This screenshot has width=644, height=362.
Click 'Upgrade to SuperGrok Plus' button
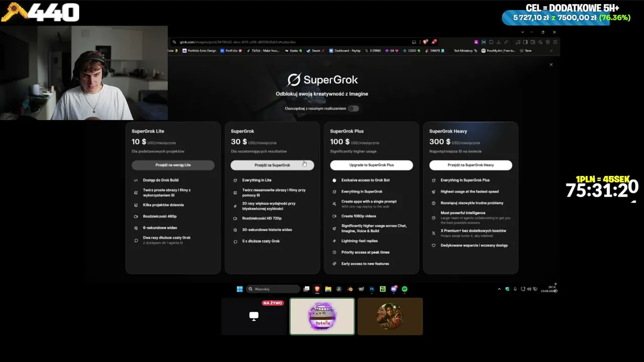(x=371, y=165)
